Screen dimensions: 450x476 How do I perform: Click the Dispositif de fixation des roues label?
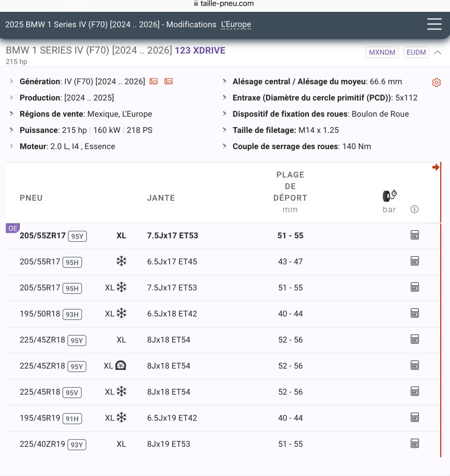tap(290, 114)
